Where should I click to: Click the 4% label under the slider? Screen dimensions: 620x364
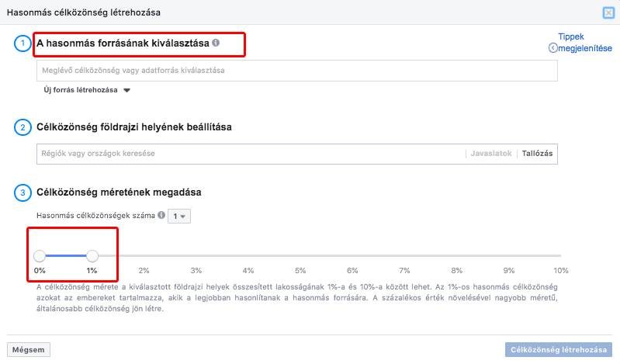tap(248, 271)
